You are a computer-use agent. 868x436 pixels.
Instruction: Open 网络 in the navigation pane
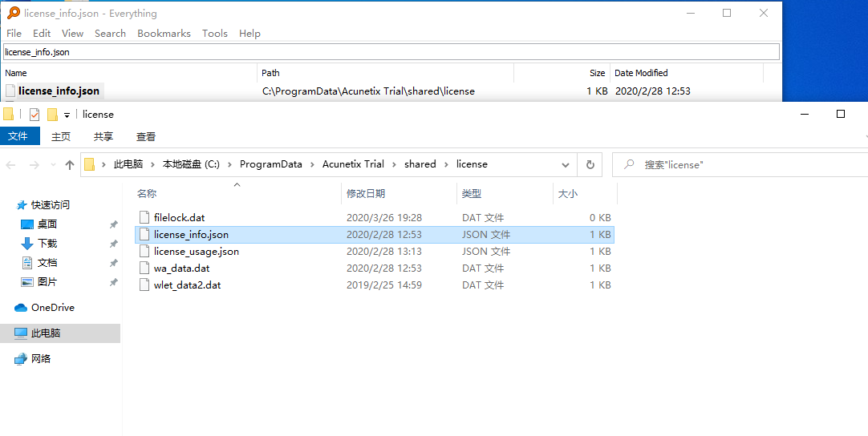pos(40,358)
